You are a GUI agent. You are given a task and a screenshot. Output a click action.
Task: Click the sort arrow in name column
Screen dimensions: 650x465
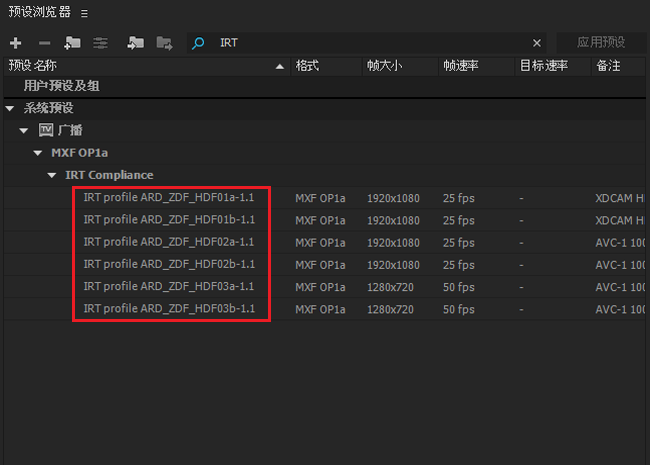280,66
